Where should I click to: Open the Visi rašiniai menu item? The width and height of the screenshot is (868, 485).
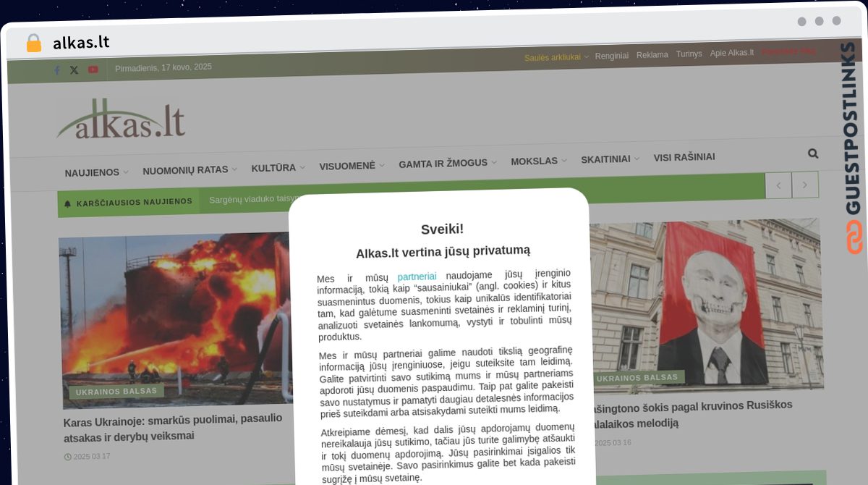(x=684, y=157)
